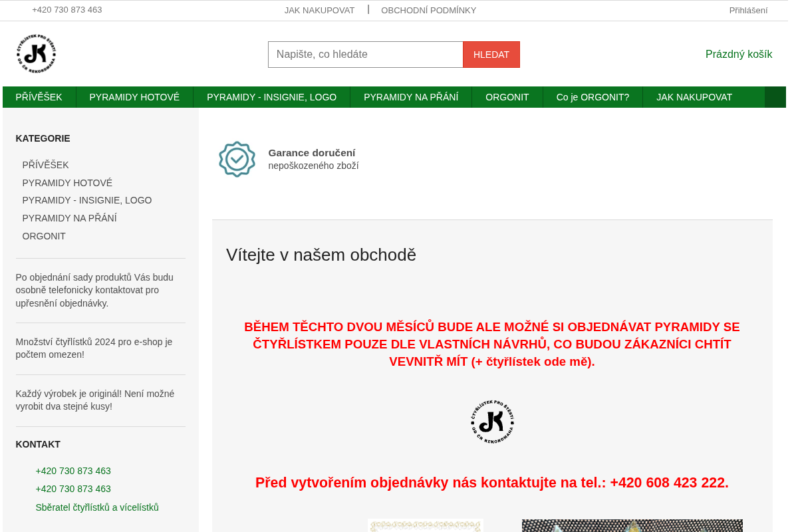Open ORGONIT category in the sidebar
798x532 pixels.
pyautogui.click(x=44, y=236)
